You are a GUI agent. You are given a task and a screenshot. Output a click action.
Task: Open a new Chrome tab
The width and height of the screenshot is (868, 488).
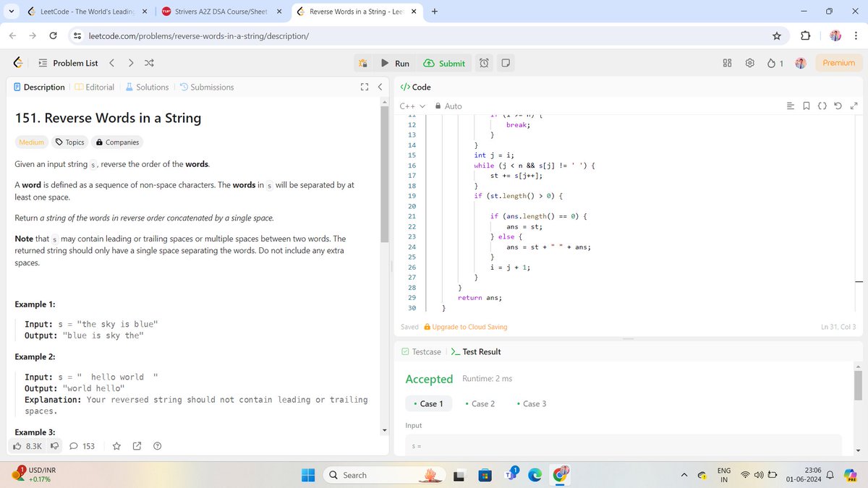click(434, 12)
